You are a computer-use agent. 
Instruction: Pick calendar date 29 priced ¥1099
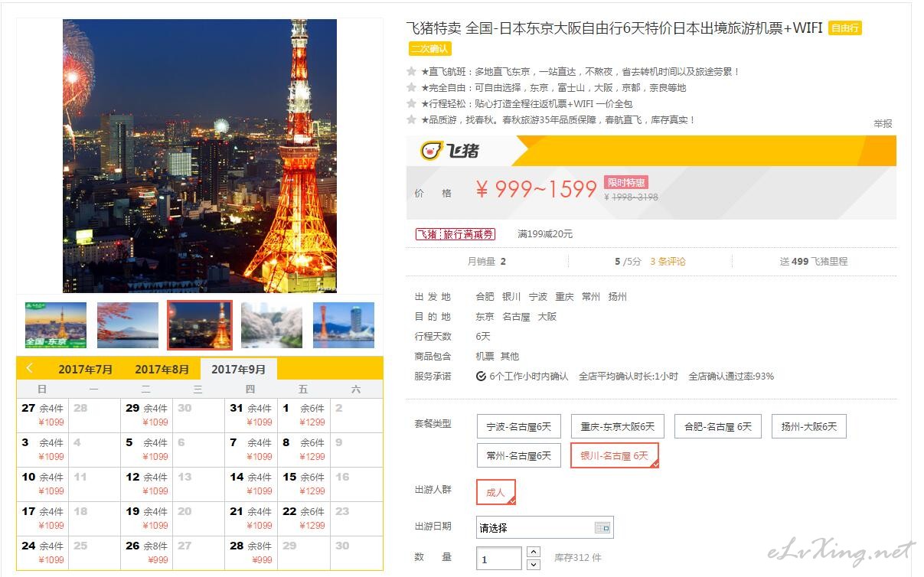click(147, 416)
